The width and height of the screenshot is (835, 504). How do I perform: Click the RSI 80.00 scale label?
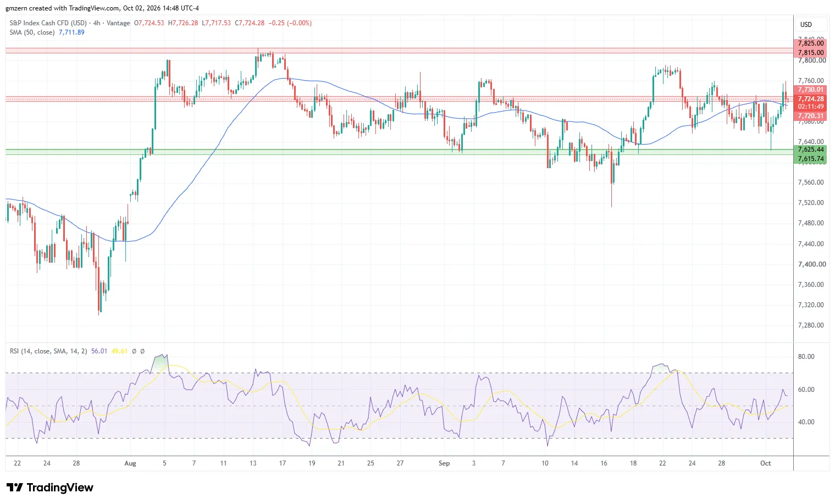(806, 357)
